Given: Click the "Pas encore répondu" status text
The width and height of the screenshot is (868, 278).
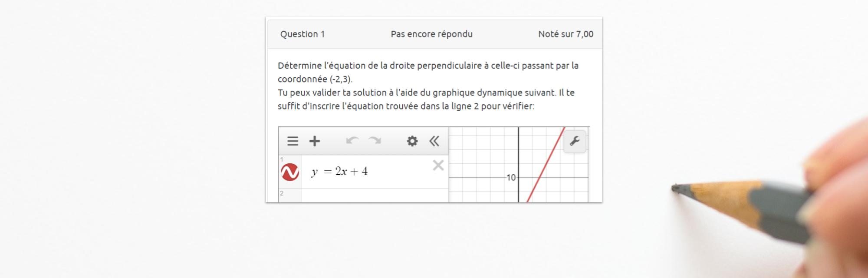Looking at the screenshot, I should pos(431,34).
